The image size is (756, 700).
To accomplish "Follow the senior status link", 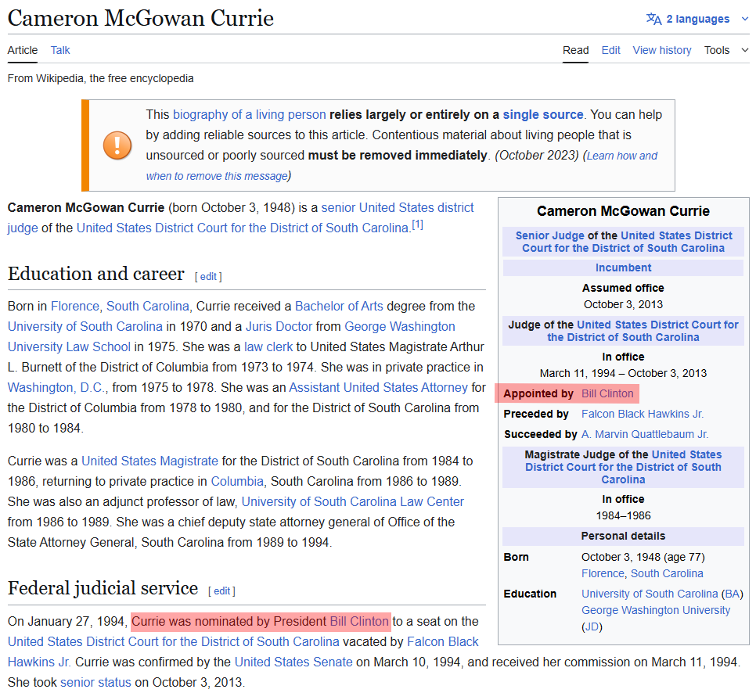I will tap(96, 682).
